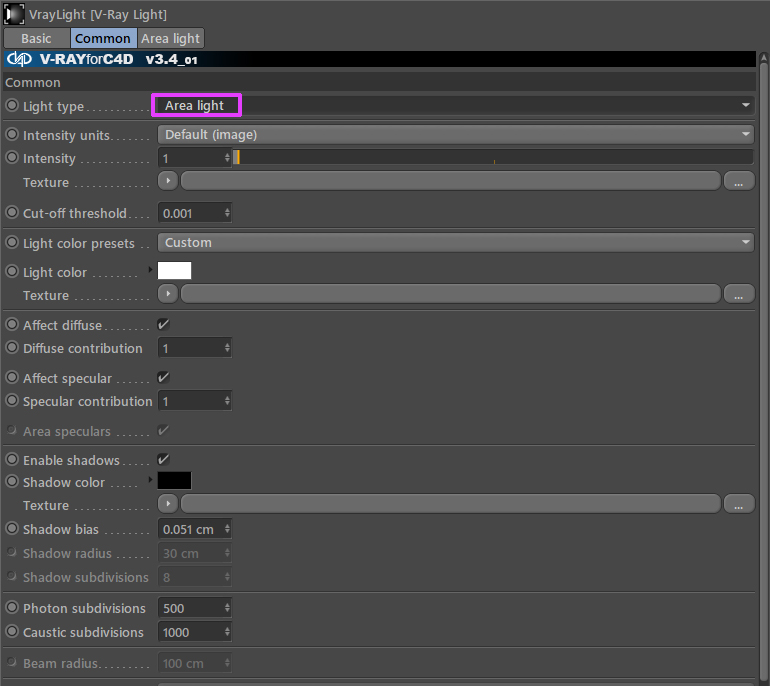Toggle animation dot beside Intensity

(x=12, y=157)
